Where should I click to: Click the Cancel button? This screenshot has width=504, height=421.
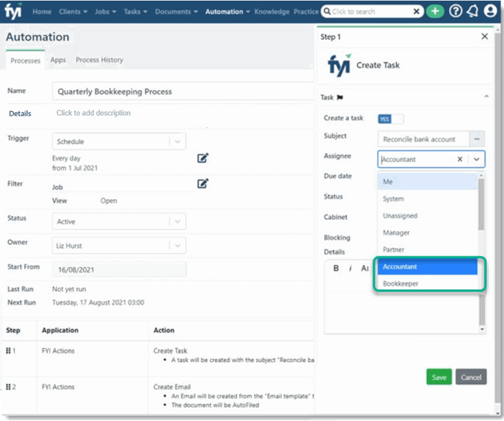coord(471,377)
